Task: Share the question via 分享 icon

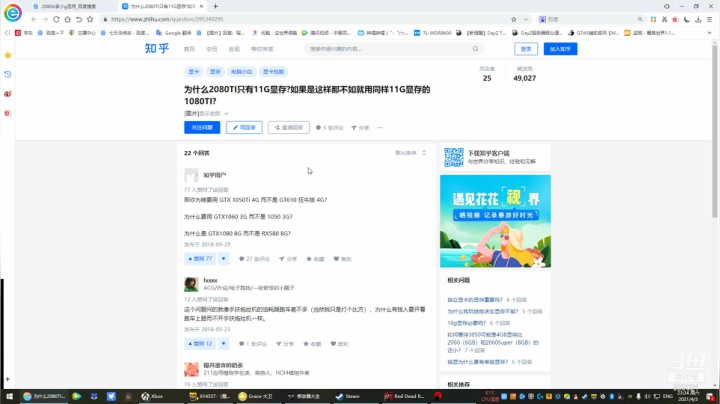Action: pos(360,128)
